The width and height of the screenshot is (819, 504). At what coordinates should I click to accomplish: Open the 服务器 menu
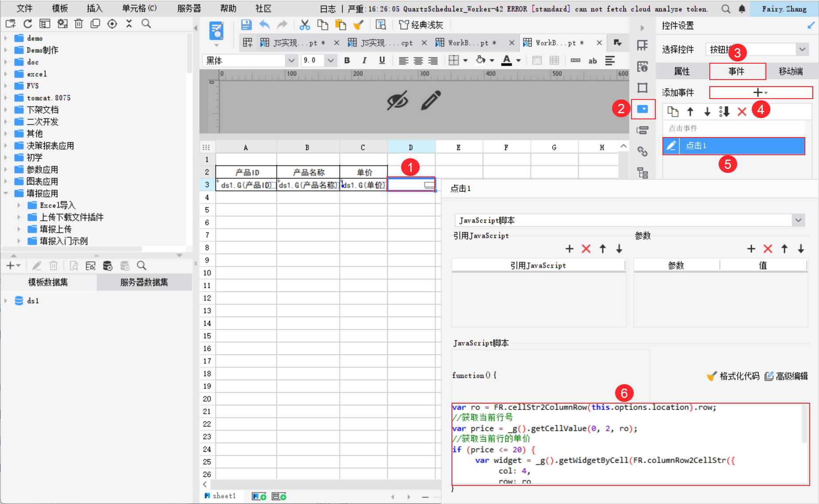tap(189, 9)
